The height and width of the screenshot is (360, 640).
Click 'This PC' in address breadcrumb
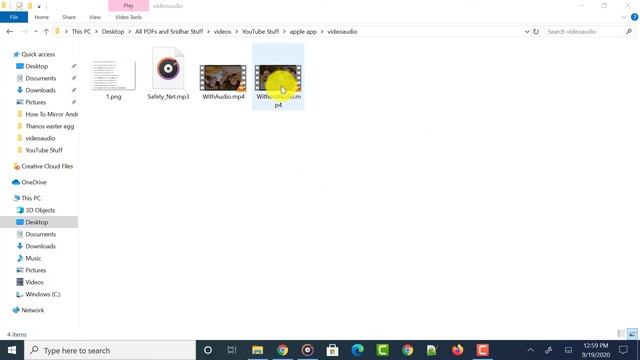(x=81, y=31)
